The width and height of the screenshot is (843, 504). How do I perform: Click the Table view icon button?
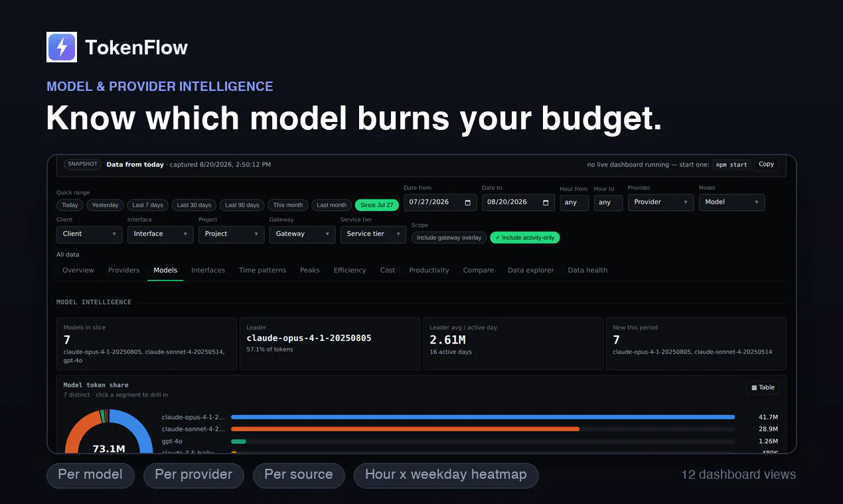[763, 387]
